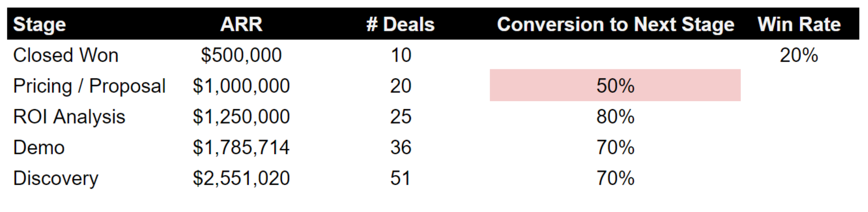This screenshot has width=868, height=212.
Task: Click the ARR column header
Action: tap(241, 25)
